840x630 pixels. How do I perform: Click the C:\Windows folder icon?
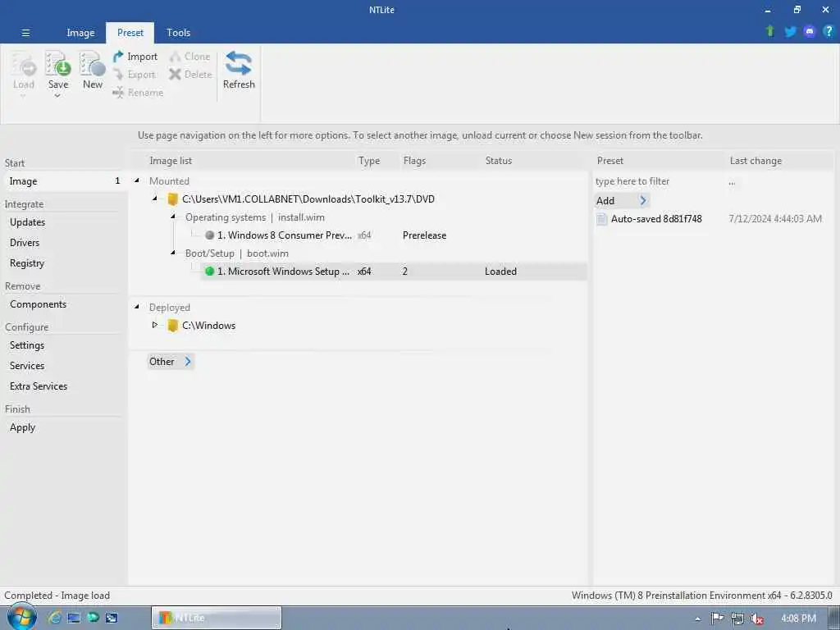click(172, 326)
